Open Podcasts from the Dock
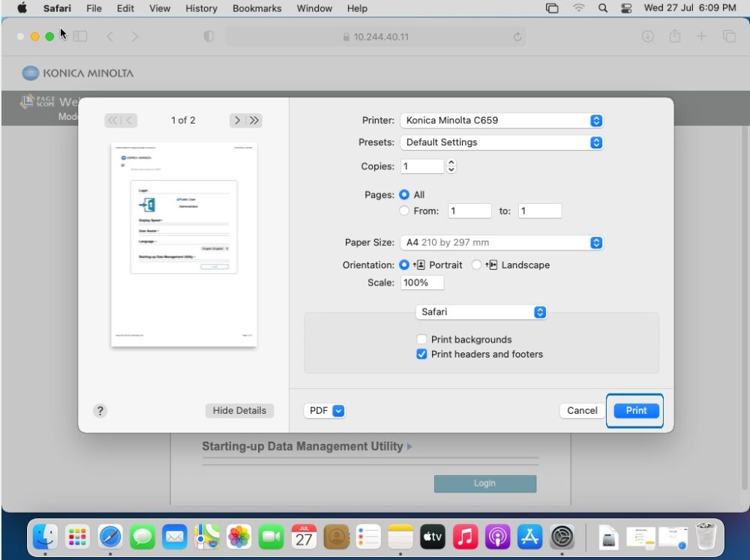 coord(496,537)
